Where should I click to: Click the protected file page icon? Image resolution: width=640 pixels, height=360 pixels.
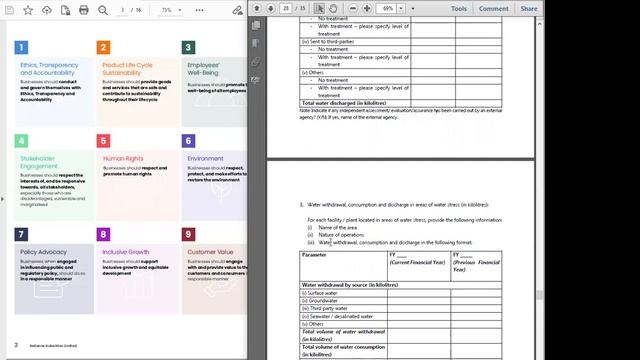pyautogui.click(x=65, y=10)
